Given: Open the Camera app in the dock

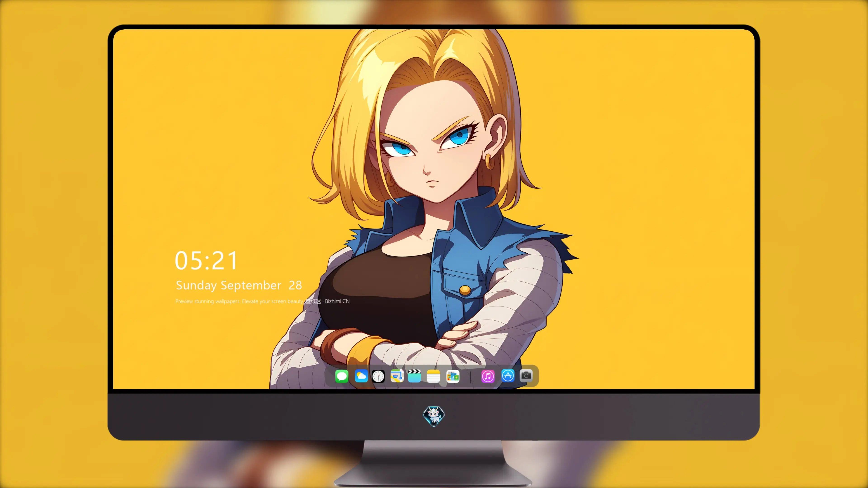Looking at the screenshot, I should pyautogui.click(x=526, y=375).
